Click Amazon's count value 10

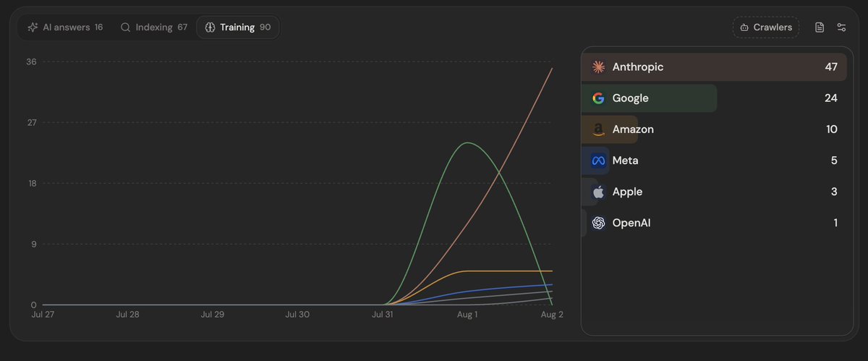[832, 129]
